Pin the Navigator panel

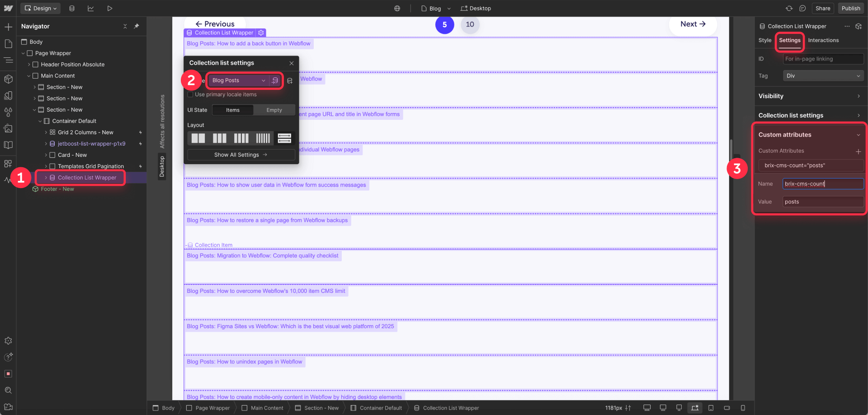point(137,26)
